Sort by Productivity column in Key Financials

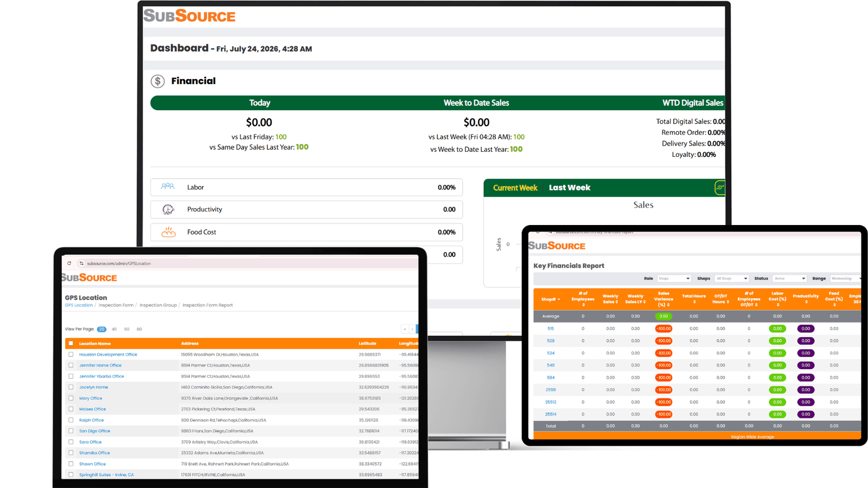point(806,299)
